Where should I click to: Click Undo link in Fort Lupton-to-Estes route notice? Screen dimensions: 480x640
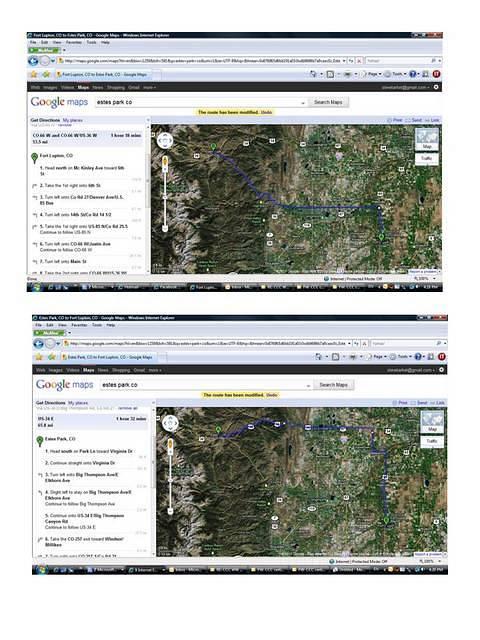coord(267,112)
